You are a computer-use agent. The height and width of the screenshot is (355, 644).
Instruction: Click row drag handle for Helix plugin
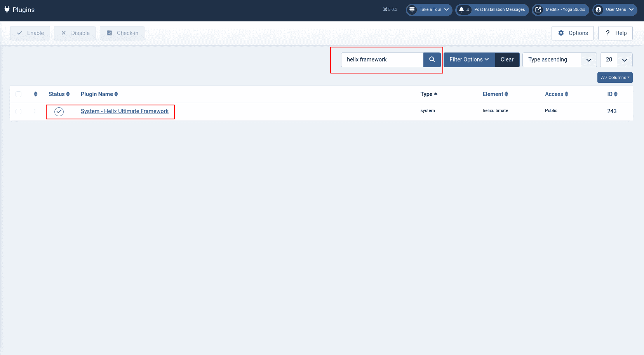coord(35,112)
